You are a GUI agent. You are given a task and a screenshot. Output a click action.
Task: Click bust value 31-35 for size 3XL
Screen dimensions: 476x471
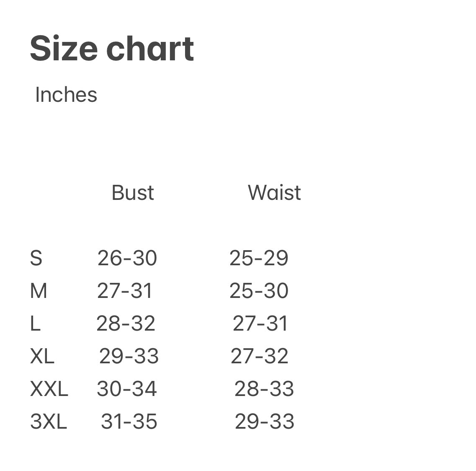coord(129,422)
